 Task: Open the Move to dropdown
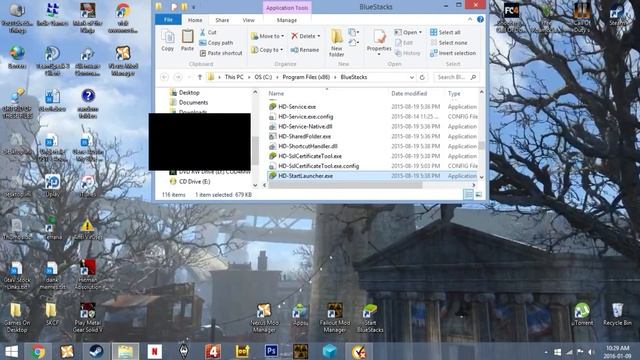coord(267,36)
